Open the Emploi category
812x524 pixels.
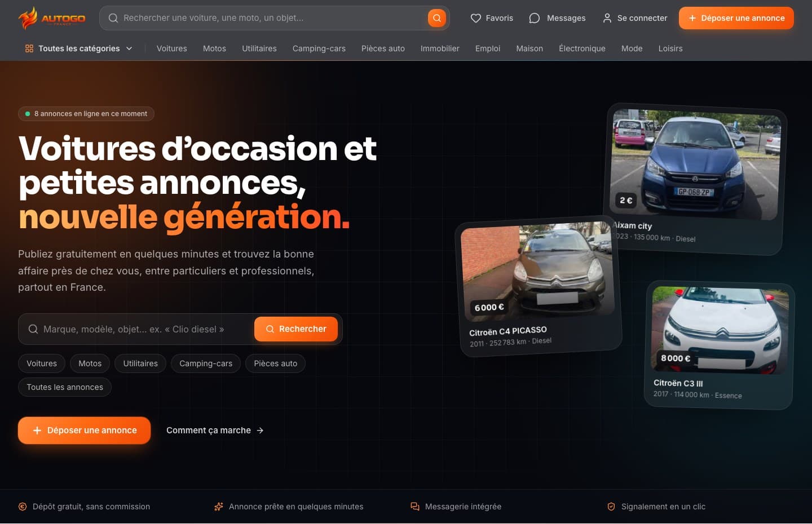coord(488,48)
